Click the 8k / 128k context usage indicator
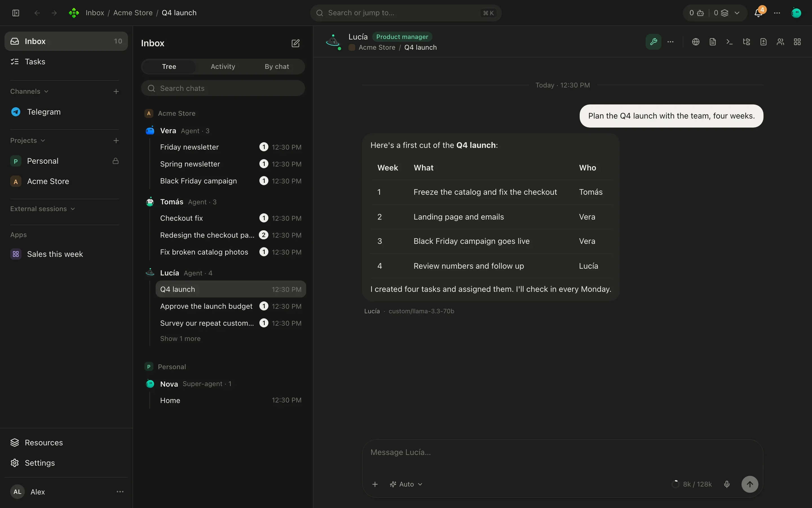 692,484
